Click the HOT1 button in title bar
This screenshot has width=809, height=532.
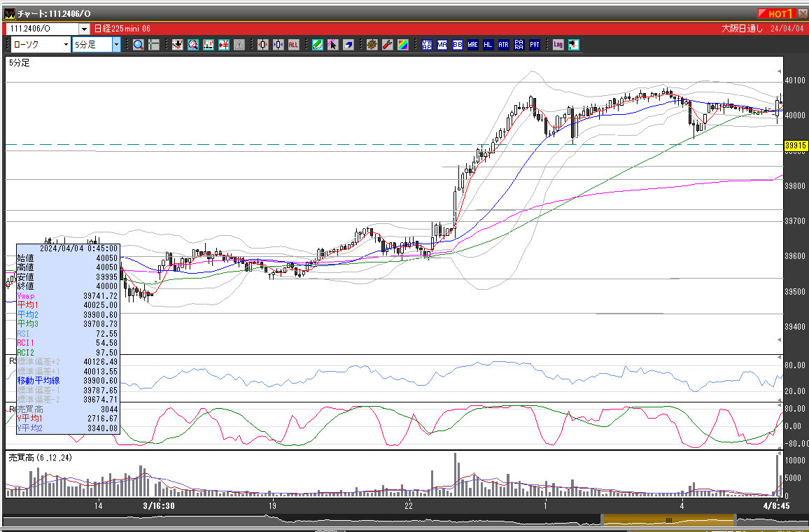click(x=776, y=13)
